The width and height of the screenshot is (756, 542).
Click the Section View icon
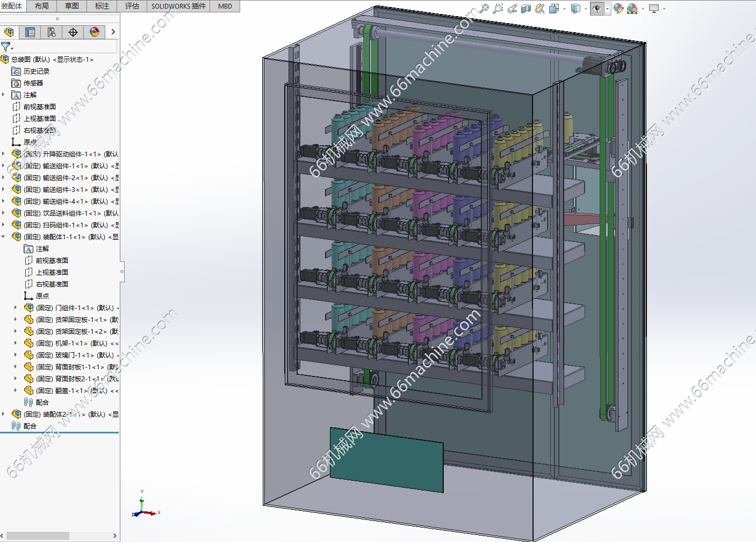526,8
